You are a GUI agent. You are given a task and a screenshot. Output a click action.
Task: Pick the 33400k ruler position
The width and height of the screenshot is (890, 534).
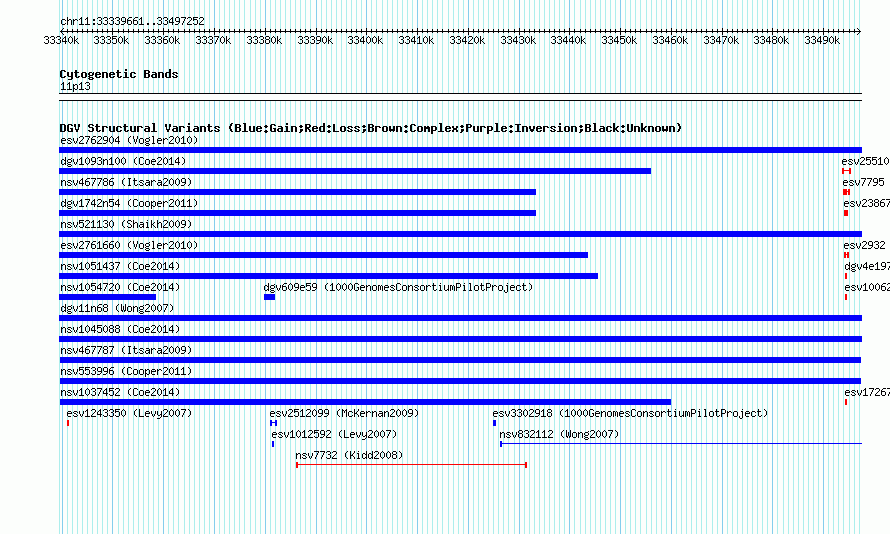click(x=365, y=40)
